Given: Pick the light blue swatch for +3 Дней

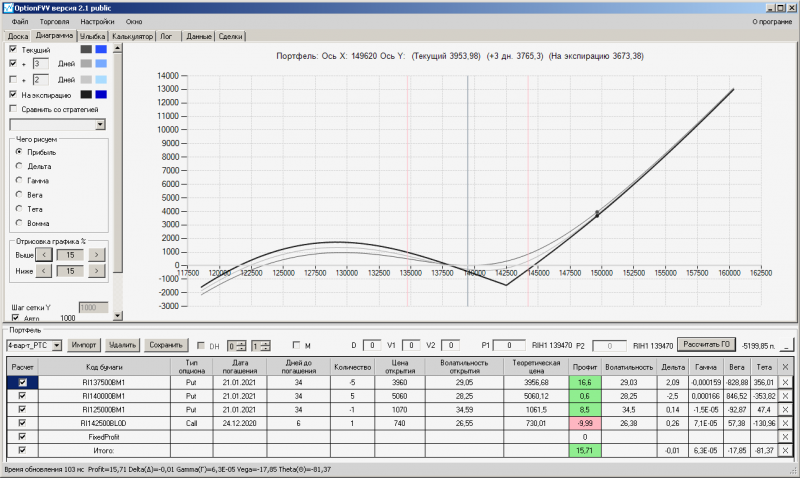Looking at the screenshot, I should [x=101, y=63].
